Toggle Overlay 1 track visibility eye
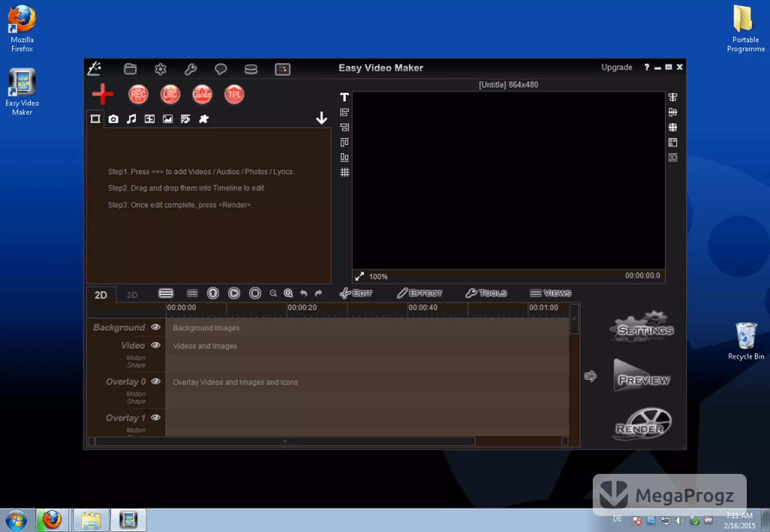Viewport: 770px width, 532px height. click(156, 417)
